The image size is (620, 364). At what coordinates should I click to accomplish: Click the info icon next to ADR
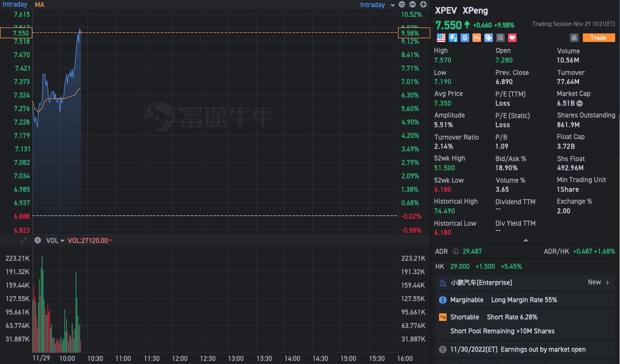[x=456, y=251]
